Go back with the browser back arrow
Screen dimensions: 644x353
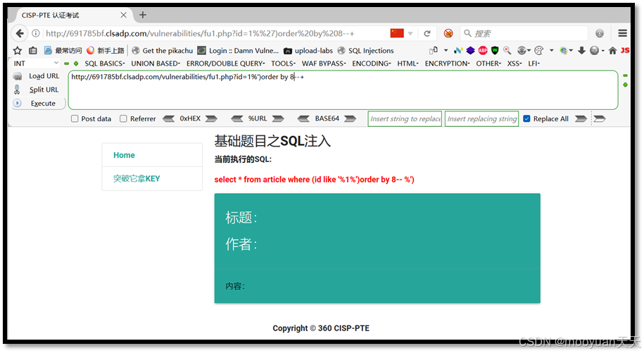[19, 33]
